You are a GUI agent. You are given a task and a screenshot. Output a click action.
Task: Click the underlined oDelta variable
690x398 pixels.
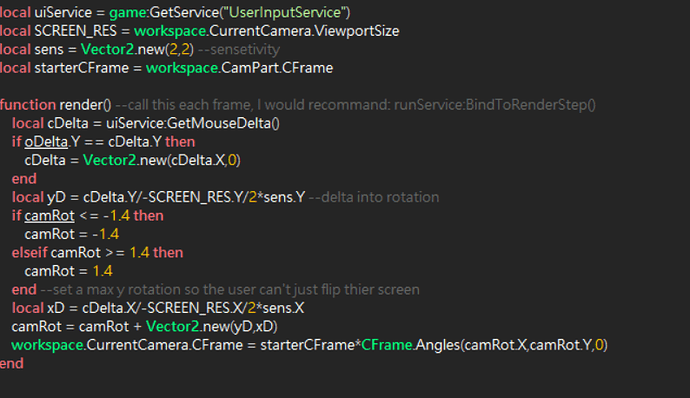pyautogui.click(x=46, y=142)
